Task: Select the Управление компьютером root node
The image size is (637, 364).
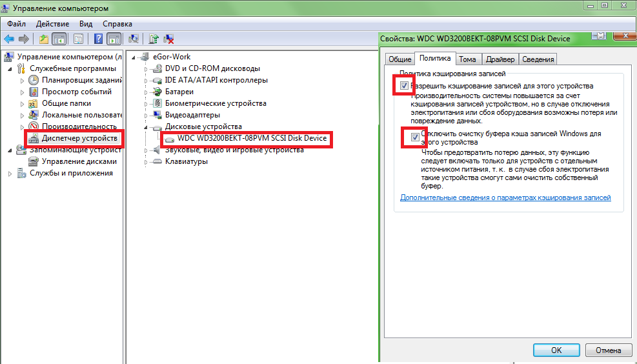Action: click(70, 57)
